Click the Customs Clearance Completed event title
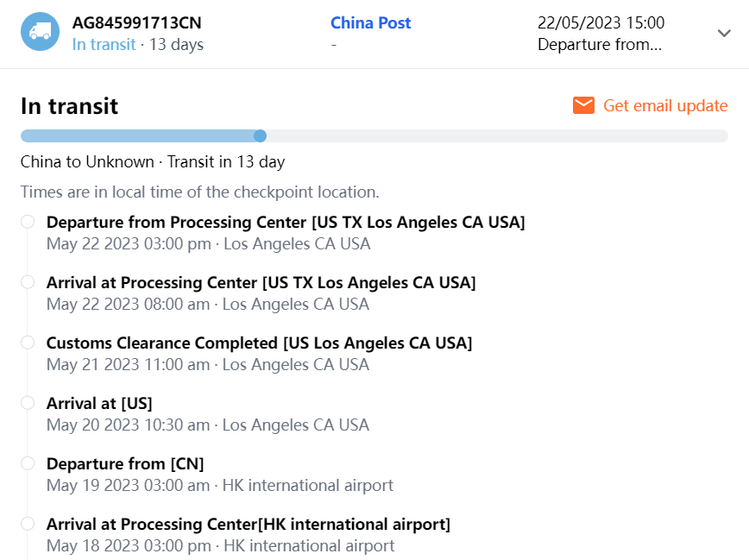Image resolution: width=749 pixels, height=560 pixels. point(259,343)
